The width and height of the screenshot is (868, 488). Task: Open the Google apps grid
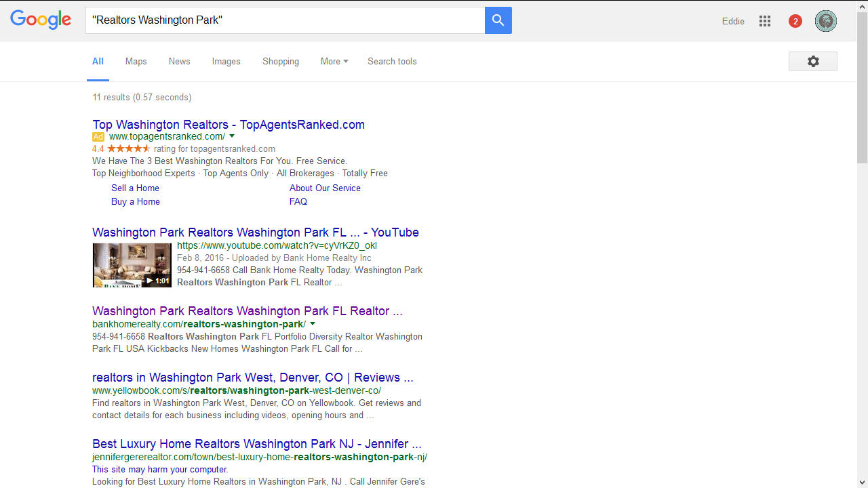[765, 21]
